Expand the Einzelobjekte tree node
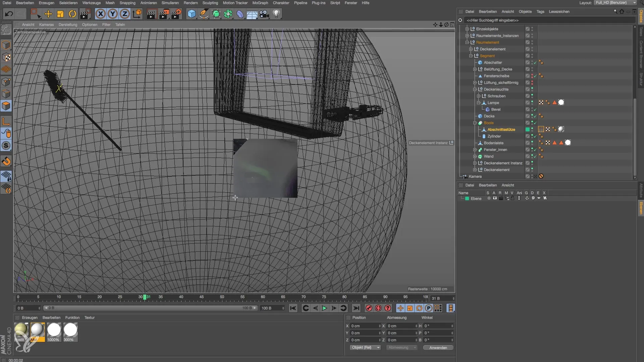Image resolution: width=644 pixels, height=362 pixels. pyautogui.click(x=467, y=29)
